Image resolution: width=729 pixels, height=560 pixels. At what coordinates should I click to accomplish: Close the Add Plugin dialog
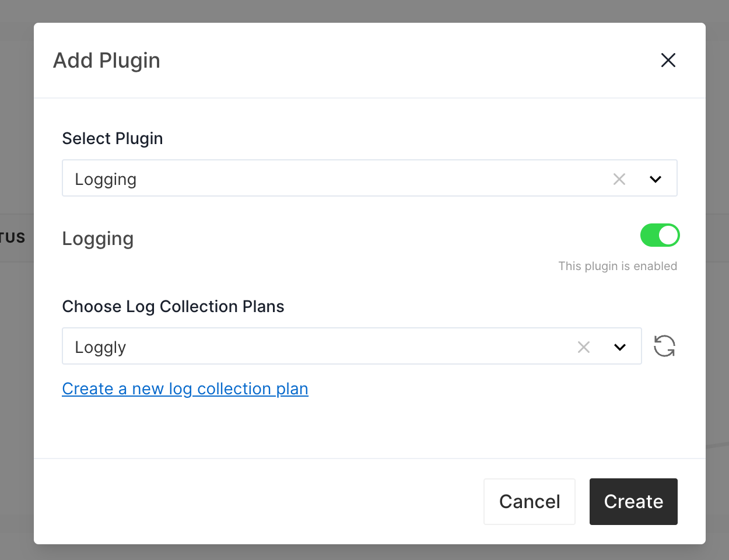[x=668, y=60]
